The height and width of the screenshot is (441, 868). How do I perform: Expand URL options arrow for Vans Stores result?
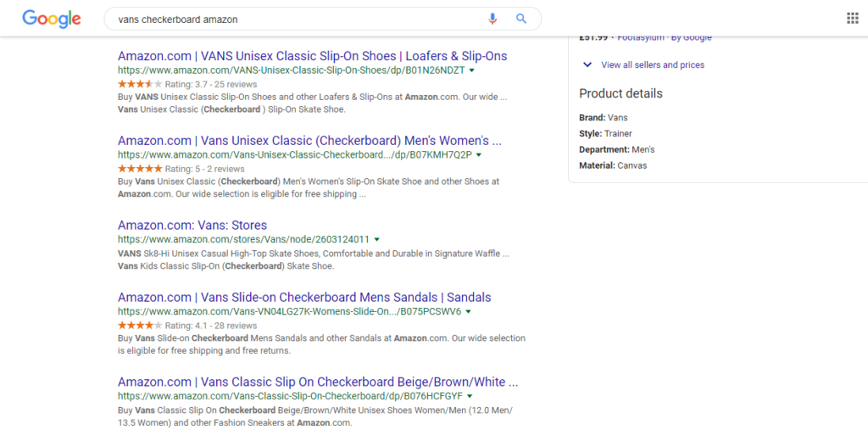(376, 239)
